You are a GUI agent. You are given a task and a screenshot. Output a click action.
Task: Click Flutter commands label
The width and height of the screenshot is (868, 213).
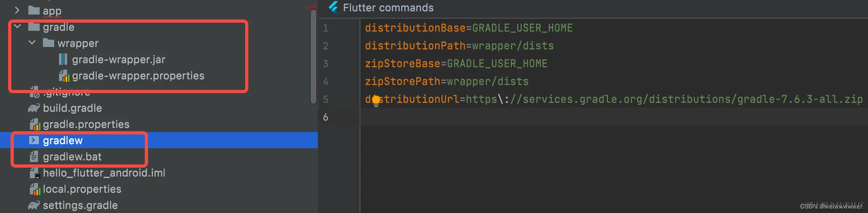pos(388,8)
